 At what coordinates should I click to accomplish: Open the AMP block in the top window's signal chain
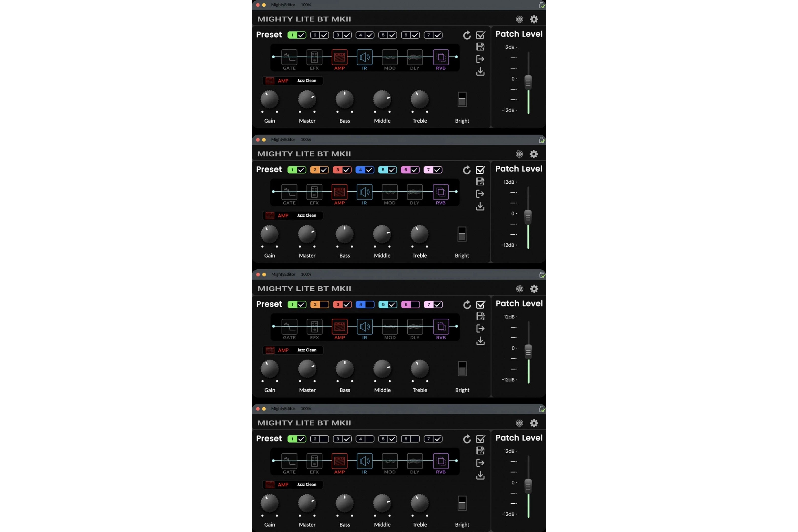pyautogui.click(x=339, y=57)
